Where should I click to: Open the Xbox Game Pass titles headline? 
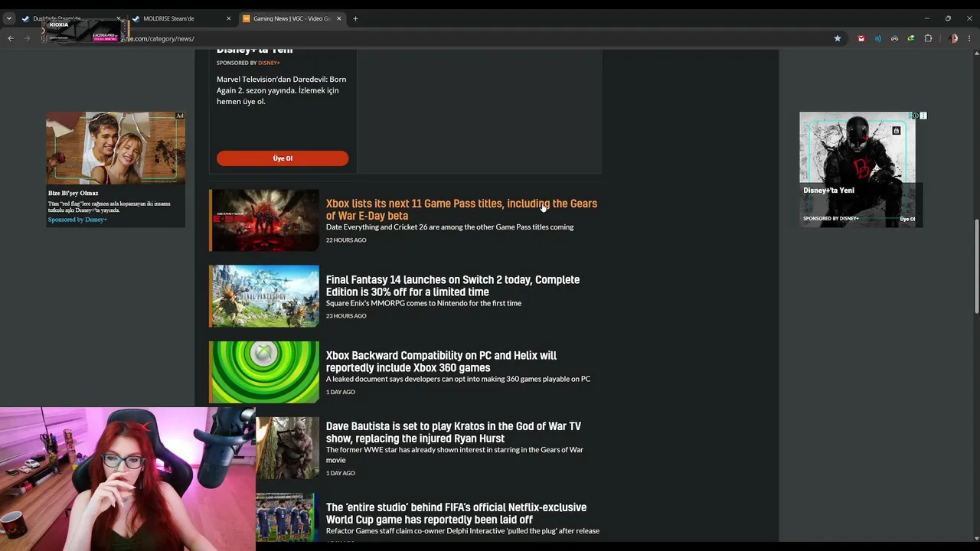[x=462, y=210]
